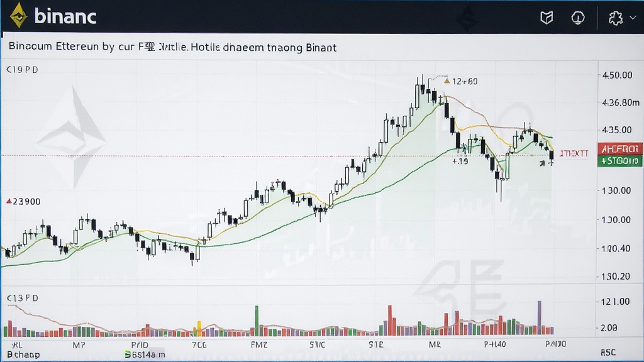Click the "C19 P D" chart label
The height and width of the screenshot is (362, 644).
pos(22,70)
